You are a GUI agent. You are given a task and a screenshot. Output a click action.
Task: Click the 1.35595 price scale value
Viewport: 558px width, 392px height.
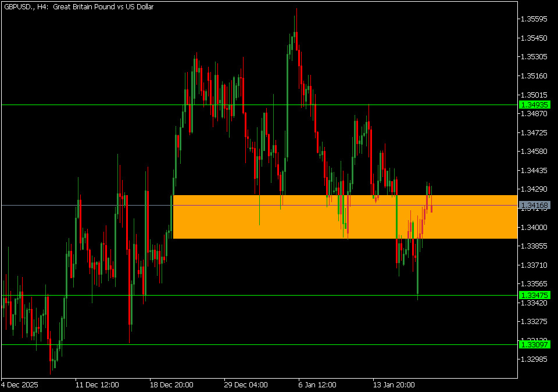[534, 19]
